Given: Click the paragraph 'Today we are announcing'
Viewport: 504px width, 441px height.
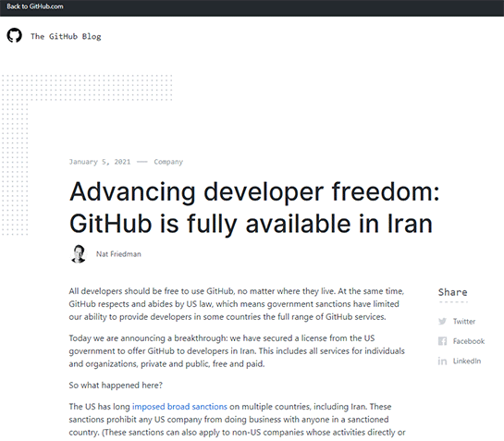Looking at the screenshot, I should (237, 351).
